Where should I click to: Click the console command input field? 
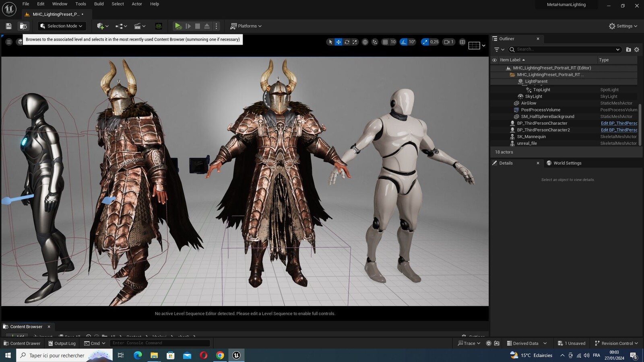(x=160, y=343)
